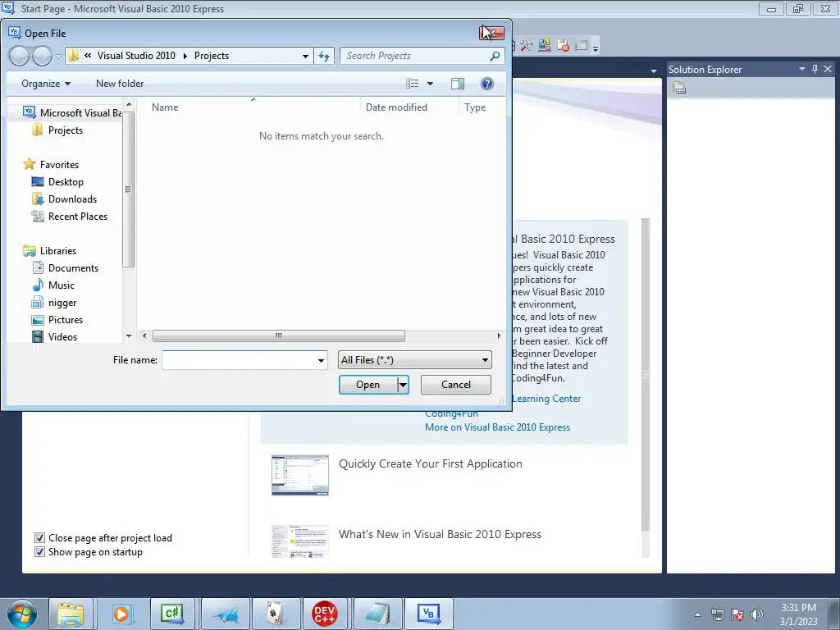This screenshot has height=630, width=840.
Task: Switch to Visual Basic taskbar button
Action: (x=428, y=614)
